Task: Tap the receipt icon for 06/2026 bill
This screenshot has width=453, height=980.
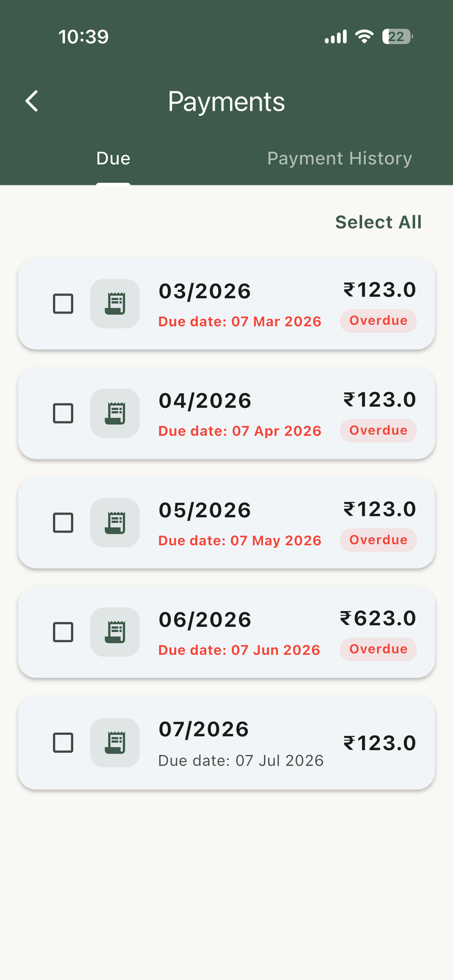Action: (115, 632)
